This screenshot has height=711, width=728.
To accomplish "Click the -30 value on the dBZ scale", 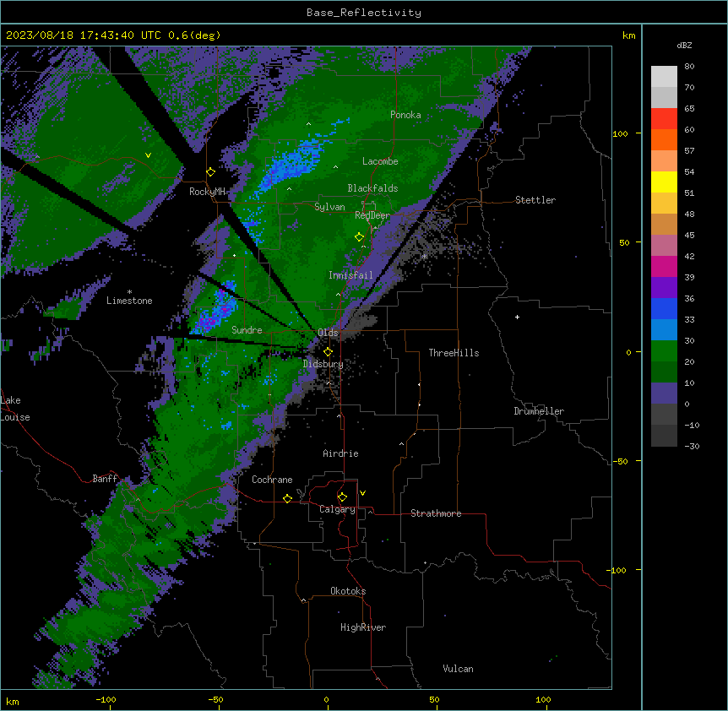I will click(x=692, y=446).
